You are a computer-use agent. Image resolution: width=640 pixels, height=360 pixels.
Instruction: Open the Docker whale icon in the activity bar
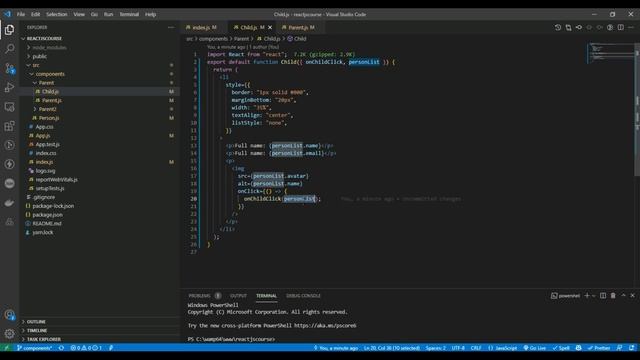click(x=9, y=202)
